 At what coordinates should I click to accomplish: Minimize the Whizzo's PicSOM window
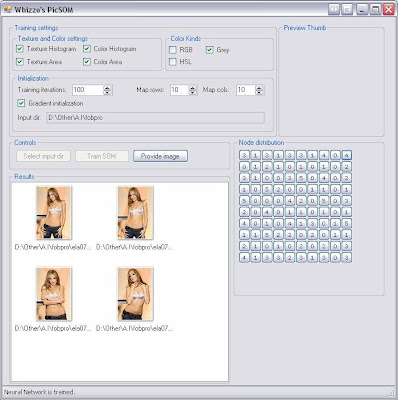coord(362,9)
